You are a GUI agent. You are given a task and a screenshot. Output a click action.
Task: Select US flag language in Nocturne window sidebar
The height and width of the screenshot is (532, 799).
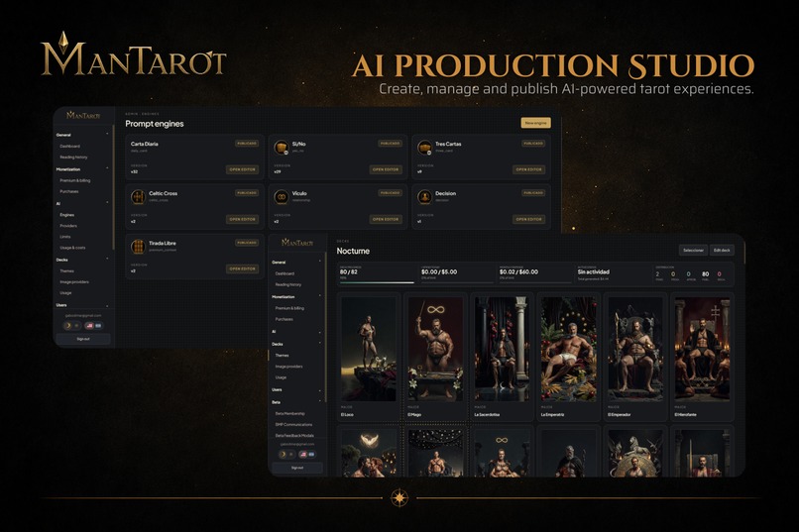point(303,454)
